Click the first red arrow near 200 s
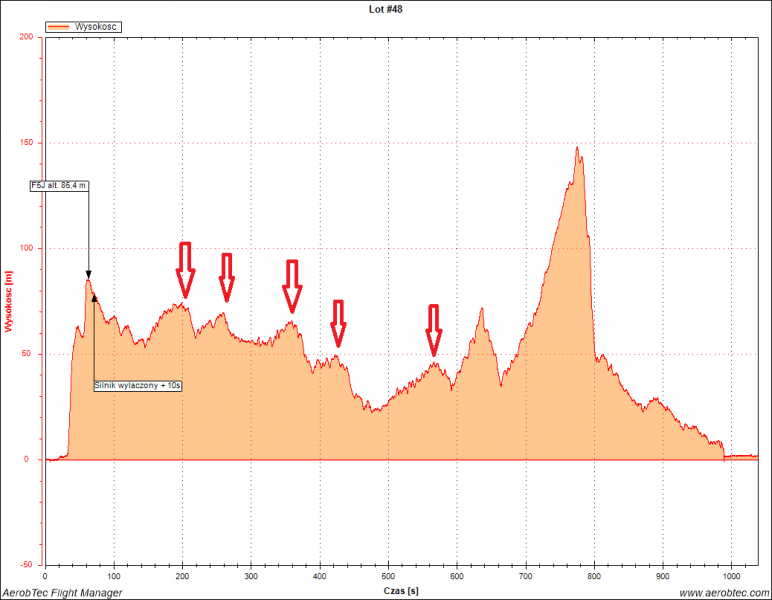The image size is (772, 600). [184, 270]
